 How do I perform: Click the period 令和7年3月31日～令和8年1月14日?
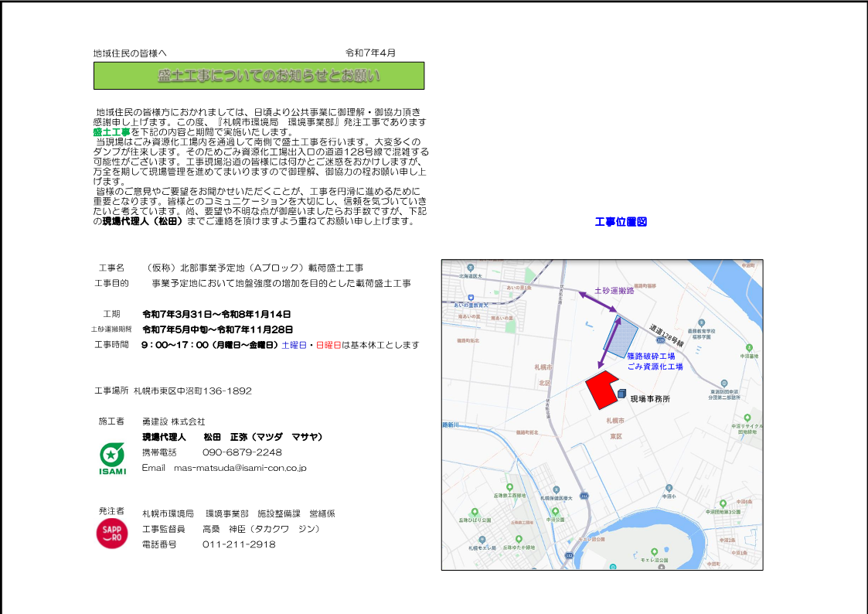(216, 314)
